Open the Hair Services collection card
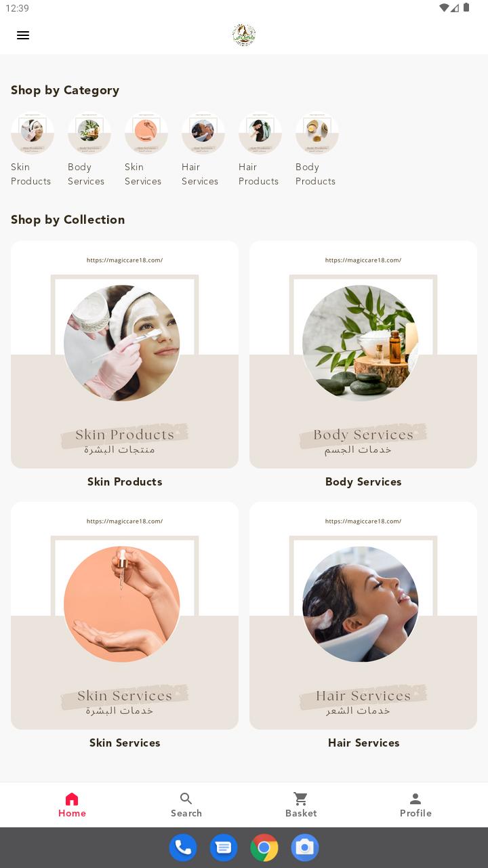488x868 pixels. (x=363, y=616)
